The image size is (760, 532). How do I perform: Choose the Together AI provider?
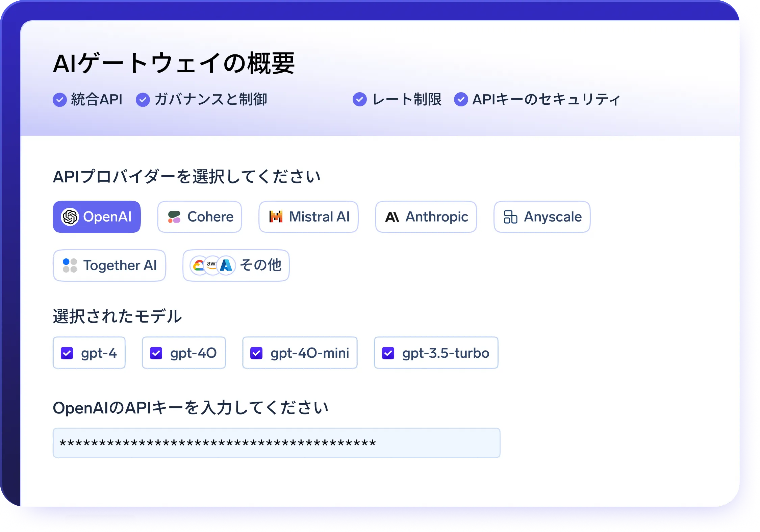pyautogui.click(x=109, y=265)
